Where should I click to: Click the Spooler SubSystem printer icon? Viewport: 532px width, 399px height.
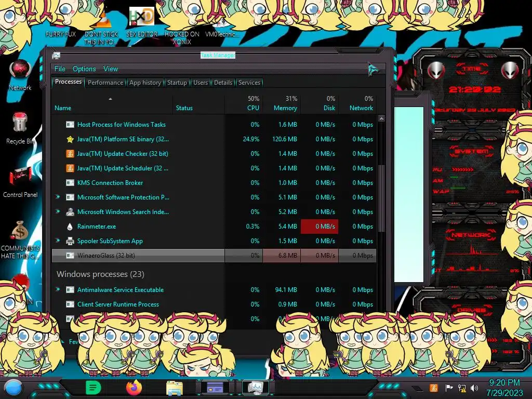pyautogui.click(x=70, y=241)
